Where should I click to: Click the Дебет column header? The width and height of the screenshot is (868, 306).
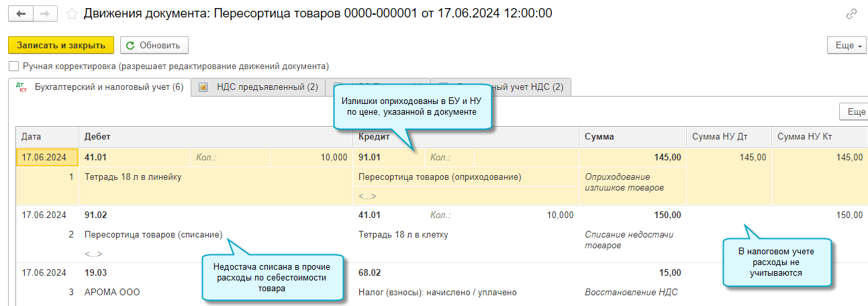click(215, 137)
